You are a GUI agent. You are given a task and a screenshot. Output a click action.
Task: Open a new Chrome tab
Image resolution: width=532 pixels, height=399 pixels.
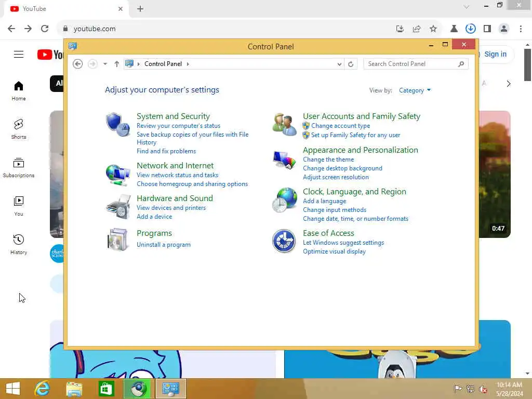pyautogui.click(x=140, y=9)
